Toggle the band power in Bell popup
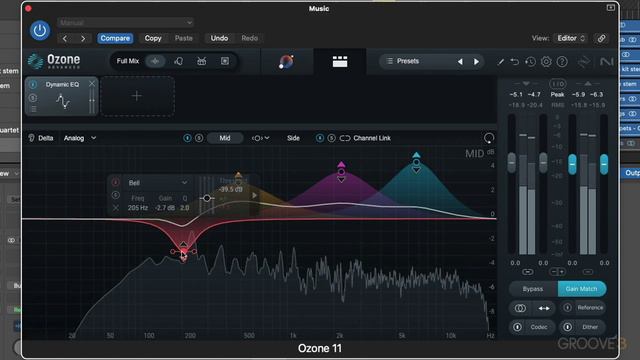The width and height of the screenshot is (640, 360). (116, 182)
